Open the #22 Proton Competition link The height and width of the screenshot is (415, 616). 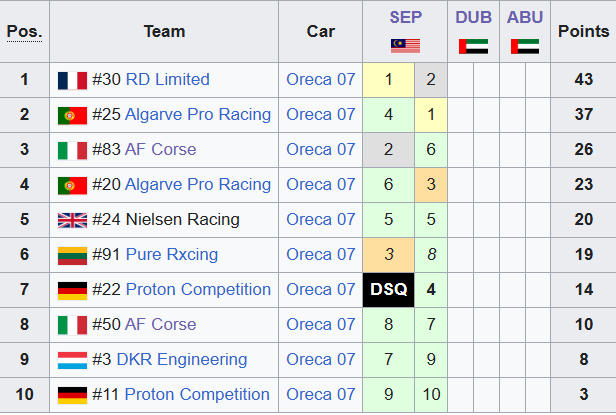coord(198,289)
